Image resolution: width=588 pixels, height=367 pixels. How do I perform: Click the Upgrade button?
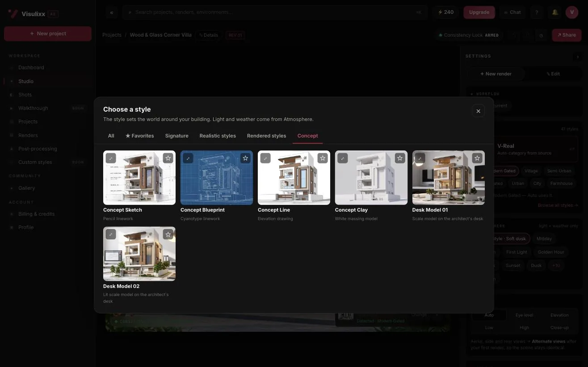click(x=479, y=13)
